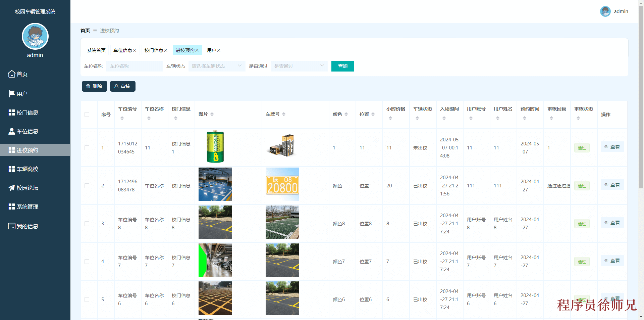Tick the checkbox on row 1
The image size is (644, 320).
tap(87, 148)
